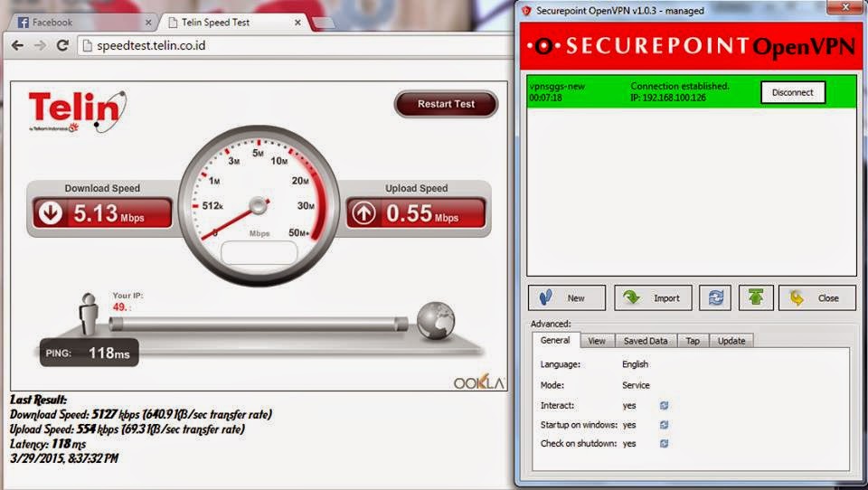Click Your IP value 49.
868x490 pixels.
pyautogui.click(x=119, y=306)
